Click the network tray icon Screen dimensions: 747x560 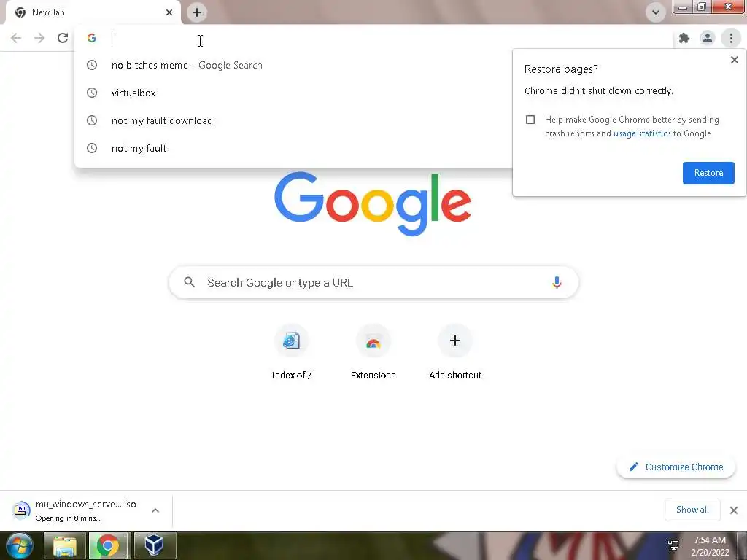click(x=673, y=545)
